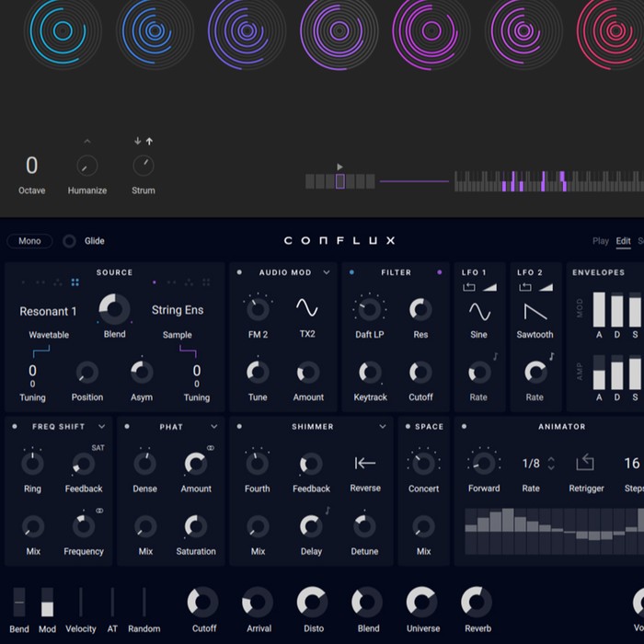This screenshot has height=644, width=644.
Task: Toggle the Mono mode button
Action: point(29,241)
